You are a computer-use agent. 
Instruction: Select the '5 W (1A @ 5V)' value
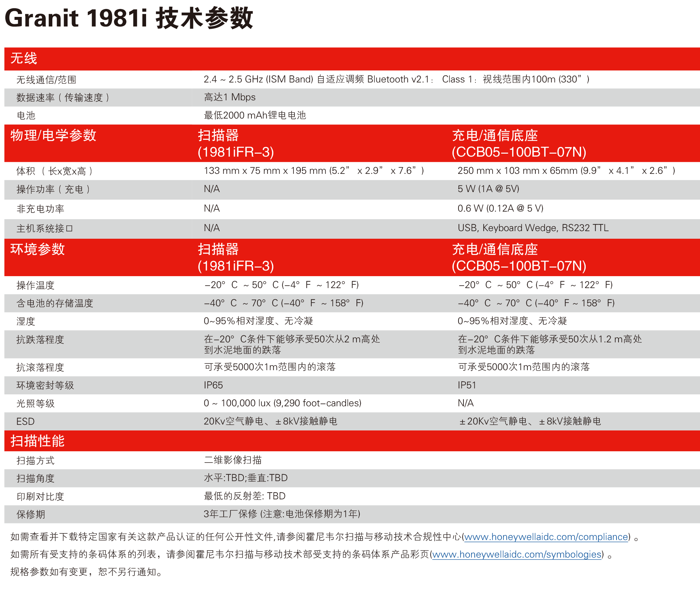click(x=488, y=189)
